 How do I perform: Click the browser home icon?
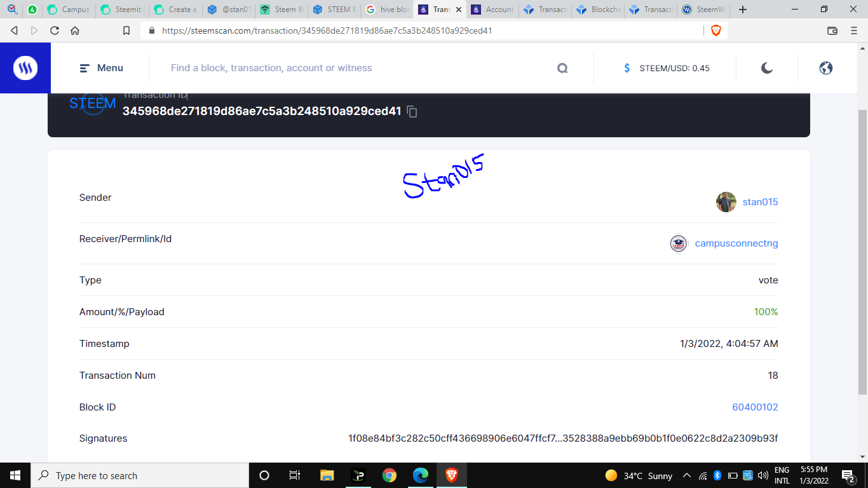75,30
